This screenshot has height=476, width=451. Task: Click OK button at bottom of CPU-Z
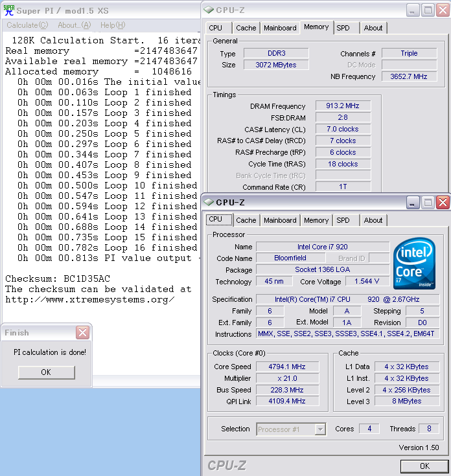tap(424, 466)
